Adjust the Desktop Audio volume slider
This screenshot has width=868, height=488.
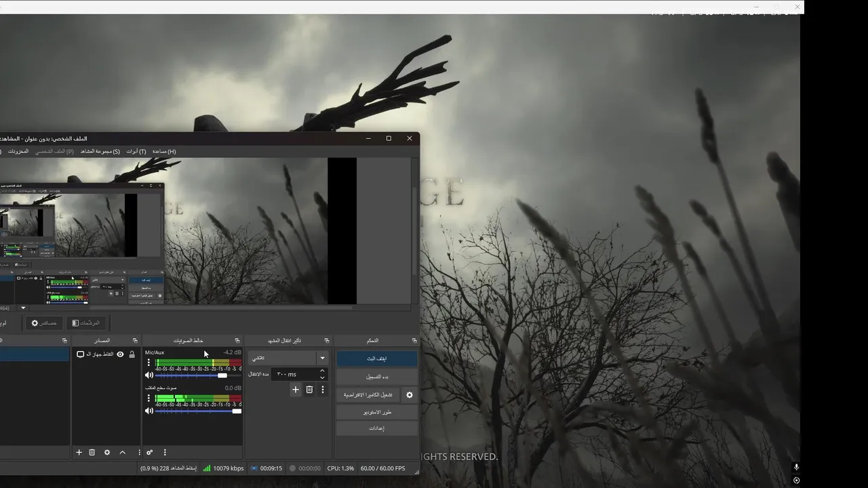(199, 411)
